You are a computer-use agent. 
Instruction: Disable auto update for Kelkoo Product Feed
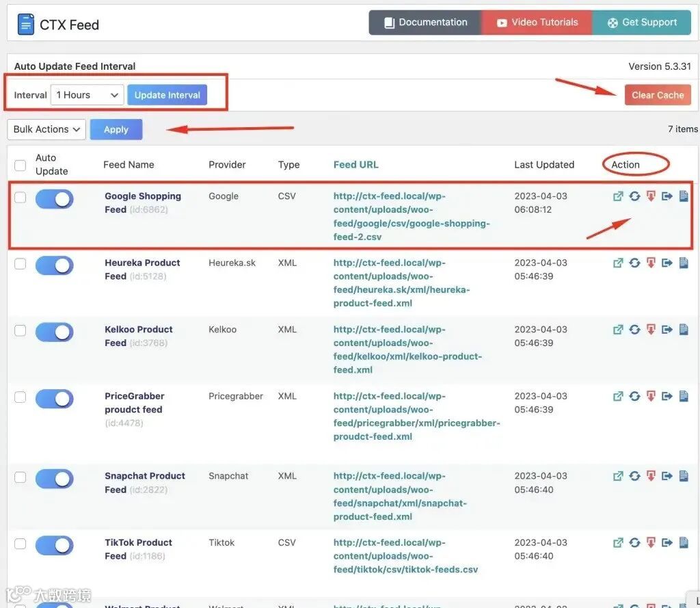[55, 332]
